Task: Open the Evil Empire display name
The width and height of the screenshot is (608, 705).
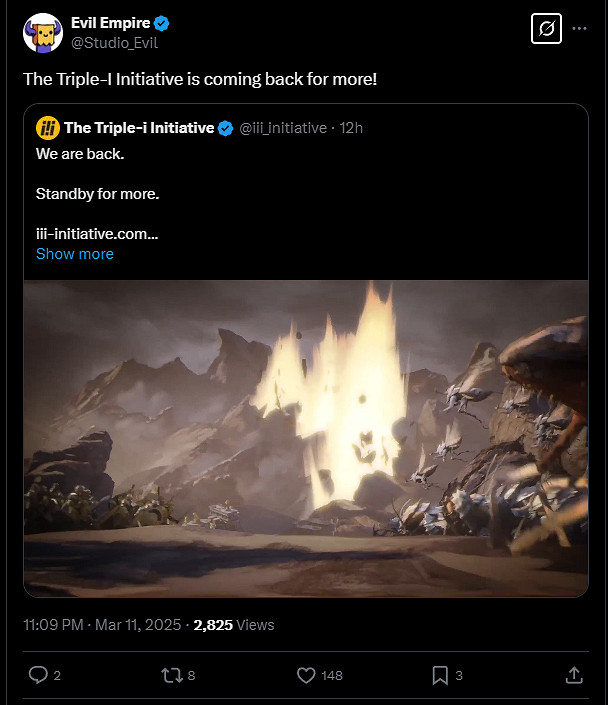Action: point(110,24)
